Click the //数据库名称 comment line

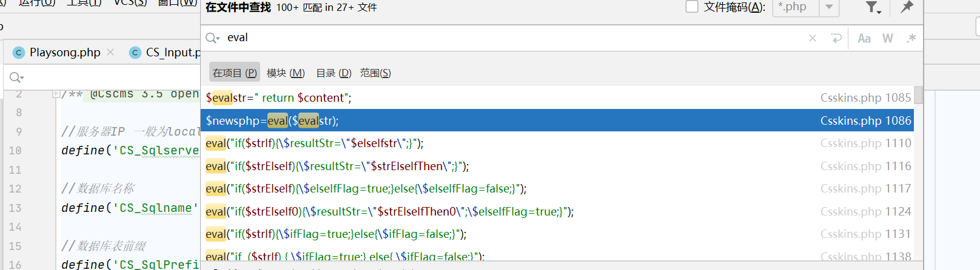[98, 188]
